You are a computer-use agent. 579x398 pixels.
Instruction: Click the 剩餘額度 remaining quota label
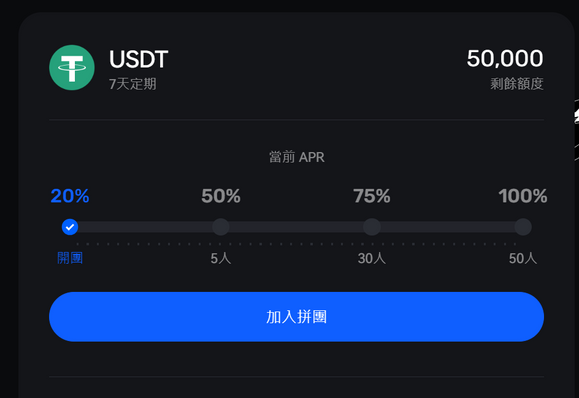517,84
